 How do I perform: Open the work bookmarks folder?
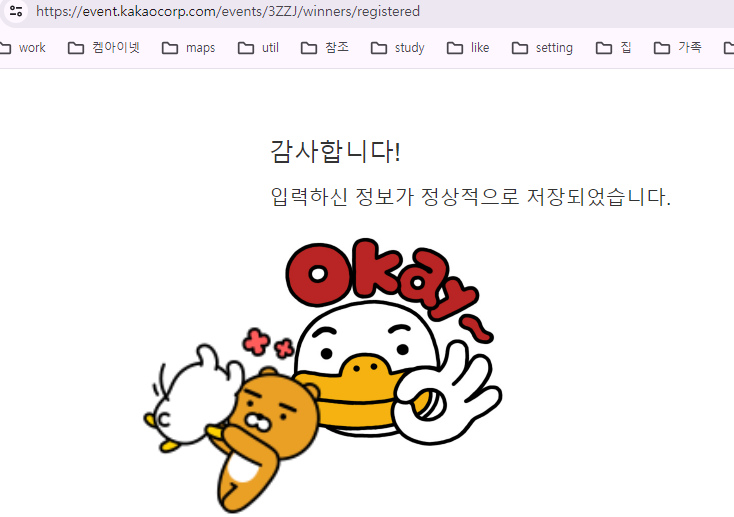pyautogui.click(x=22, y=48)
